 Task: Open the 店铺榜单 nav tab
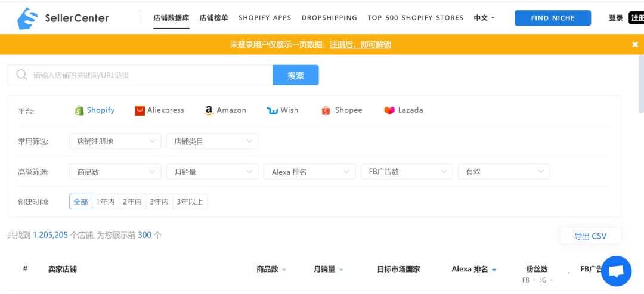(213, 18)
